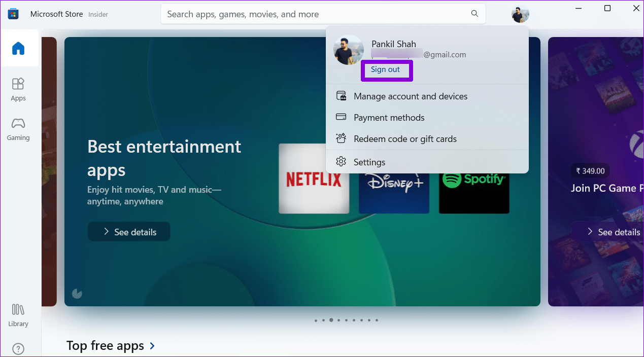Open Payment methods menu entry
The width and height of the screenshot is (644, 357).
tap(427, 118)
